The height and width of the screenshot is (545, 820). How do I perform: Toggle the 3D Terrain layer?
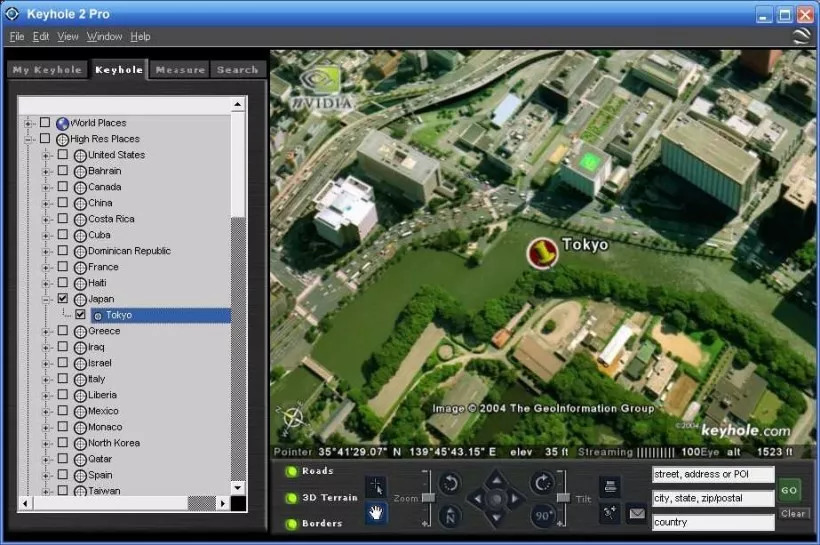(292, 497)
